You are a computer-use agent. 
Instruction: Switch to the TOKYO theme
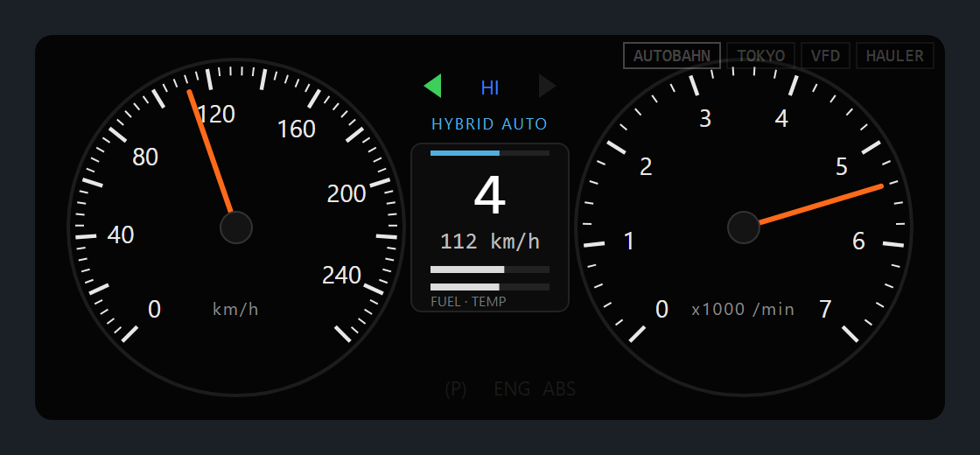[760, 56]
